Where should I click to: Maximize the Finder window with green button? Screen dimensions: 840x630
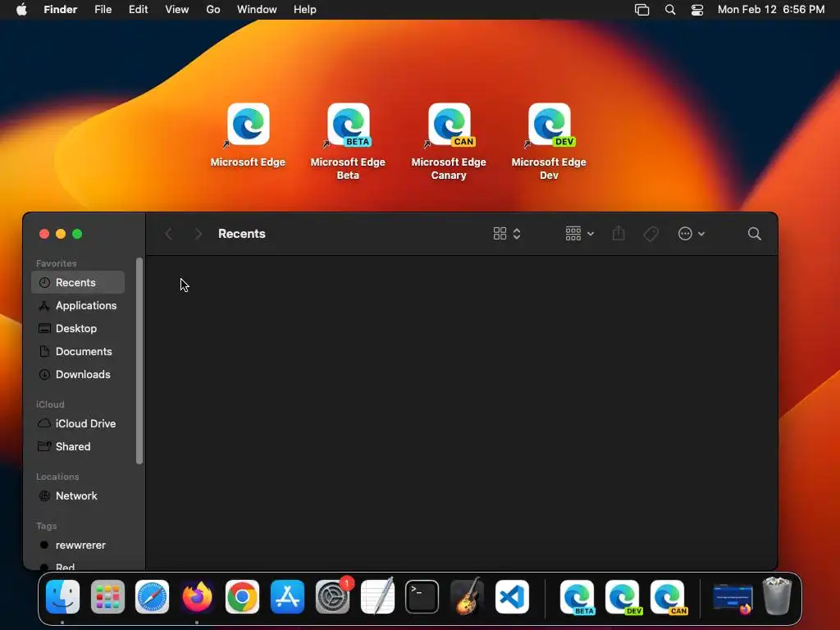[77, 234]
